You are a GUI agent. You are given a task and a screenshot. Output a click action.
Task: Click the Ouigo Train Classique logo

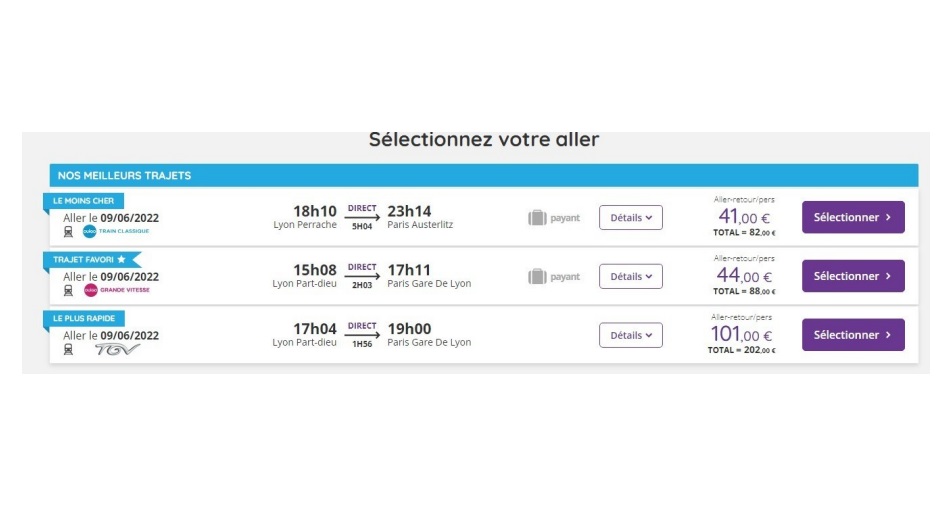(115, 232)
